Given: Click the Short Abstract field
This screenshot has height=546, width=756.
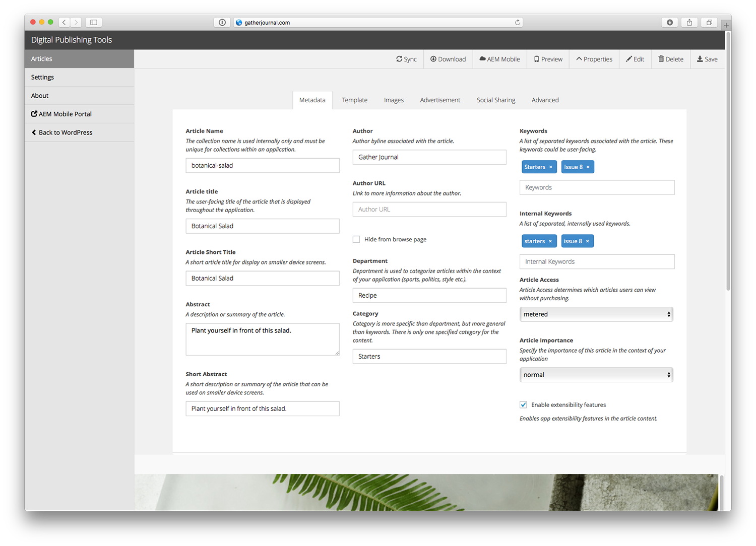Looking at the screenshot, I should pos(263,408).
